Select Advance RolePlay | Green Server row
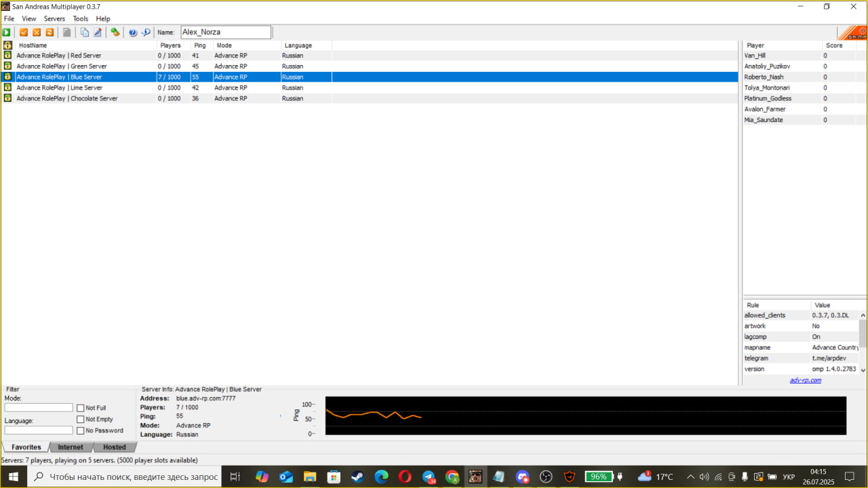The height and width of the screenshot is (488, 868). pyautogui.click(x=370, y=66)
